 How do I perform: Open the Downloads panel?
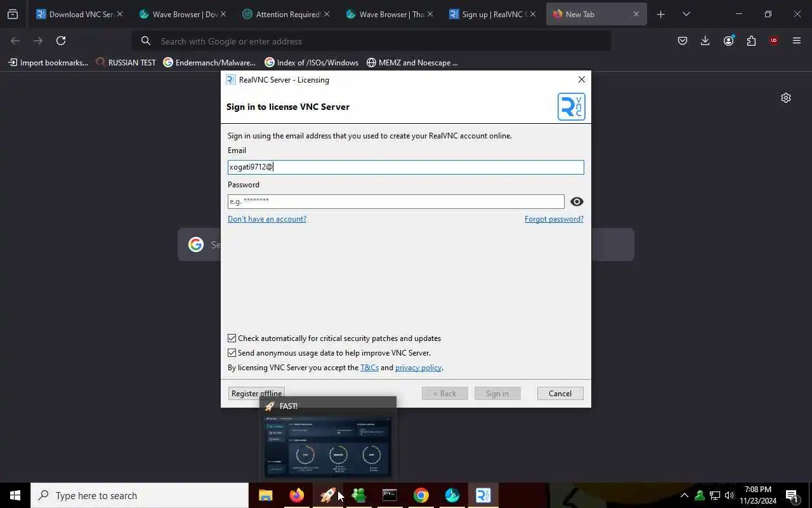705,41
